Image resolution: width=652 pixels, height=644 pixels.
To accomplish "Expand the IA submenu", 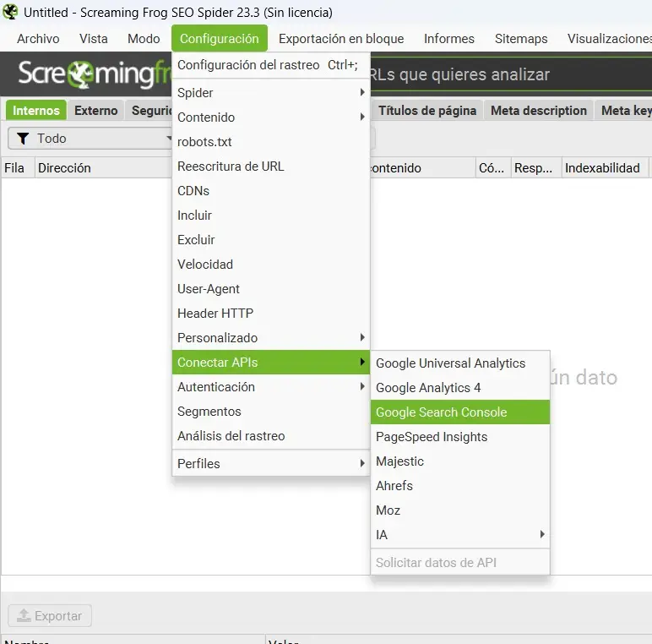I will coord(460,535).
